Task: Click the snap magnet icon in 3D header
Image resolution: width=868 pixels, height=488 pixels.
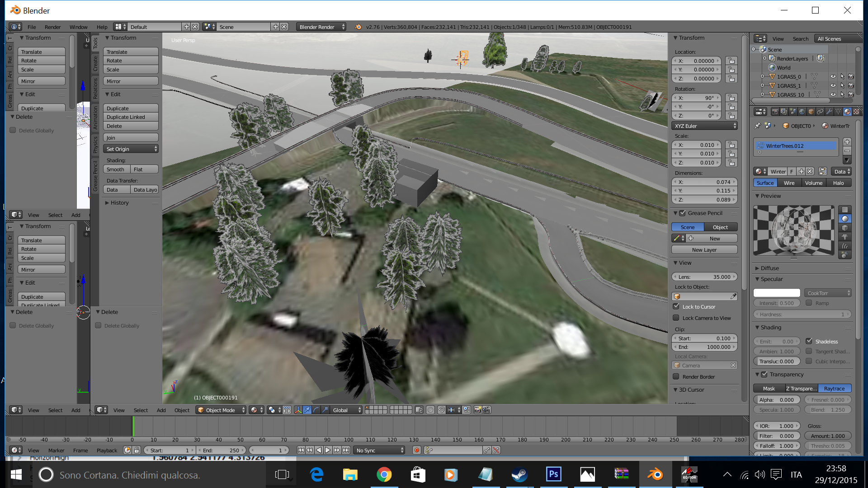Action: click(442, 410)
